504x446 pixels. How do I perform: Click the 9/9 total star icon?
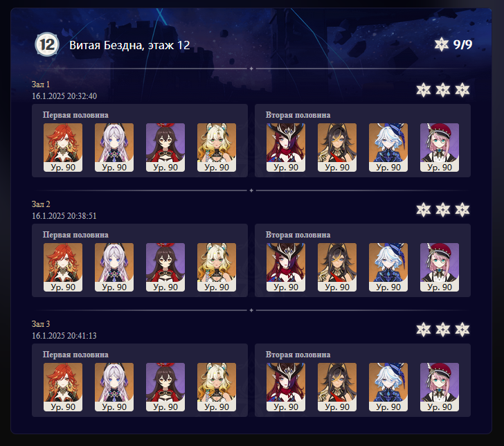tap(441, 44)
